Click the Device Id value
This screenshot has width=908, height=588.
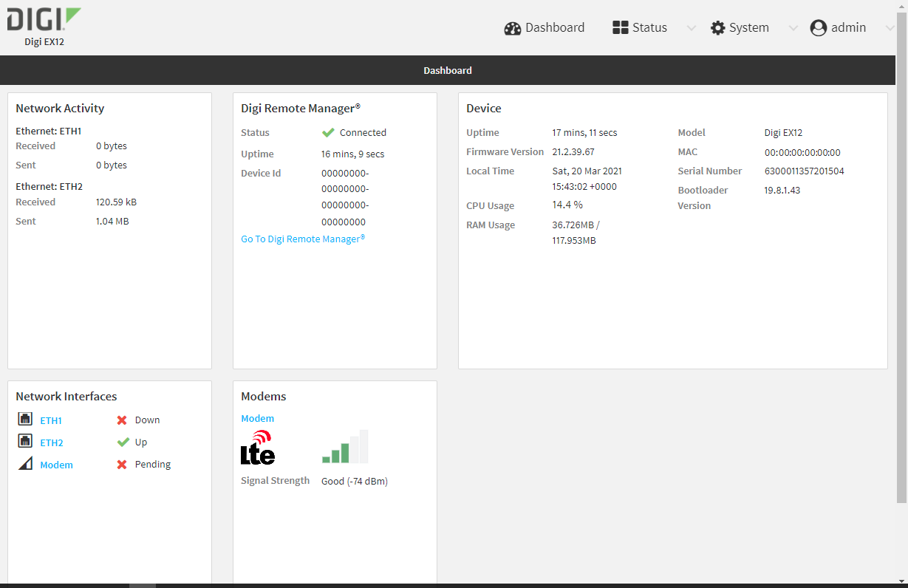(x=345, y=197)
